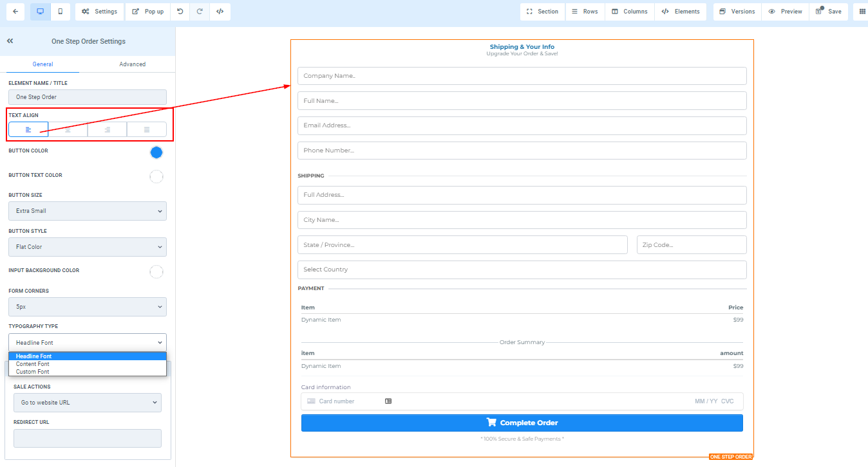Choose Content Font from typography list
This screenshot has height=467, width=868.
[x=33, y=364]
